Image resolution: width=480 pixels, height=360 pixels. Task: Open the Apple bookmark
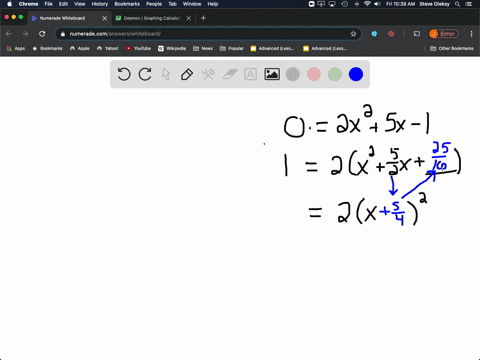80,48
